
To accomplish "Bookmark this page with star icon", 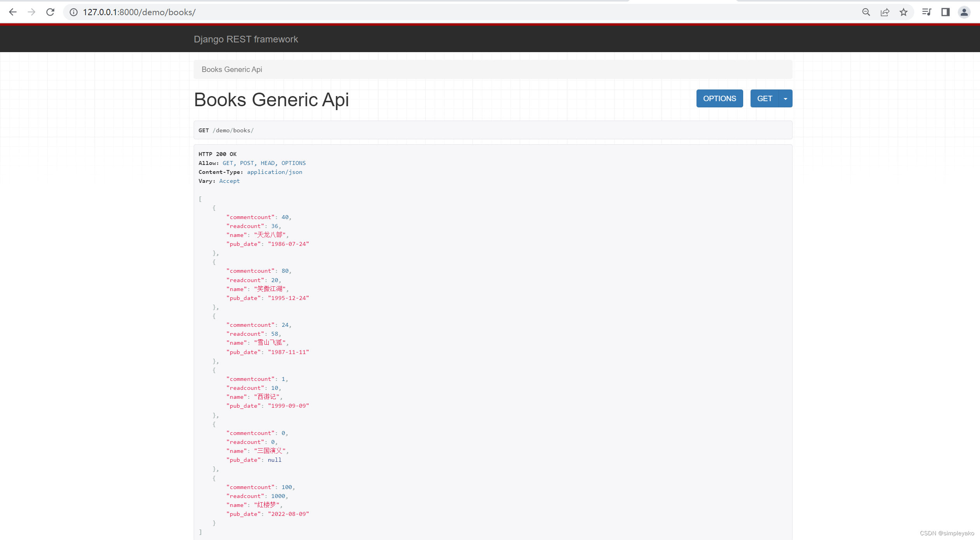I will tap(903, 12).
